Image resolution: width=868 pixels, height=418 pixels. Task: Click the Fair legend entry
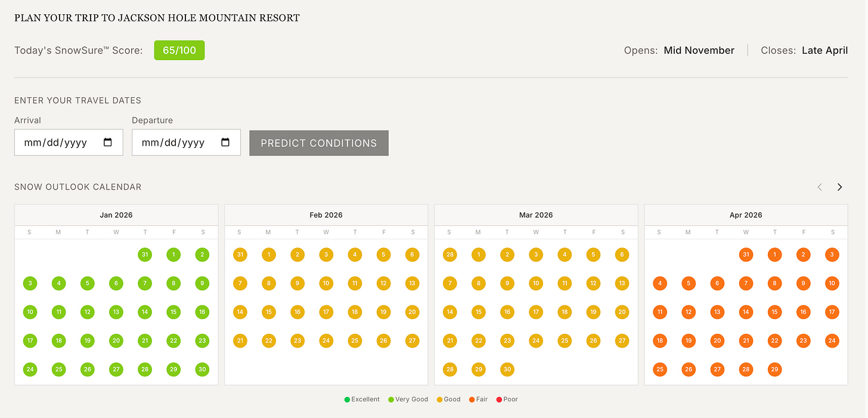(478, 400)
